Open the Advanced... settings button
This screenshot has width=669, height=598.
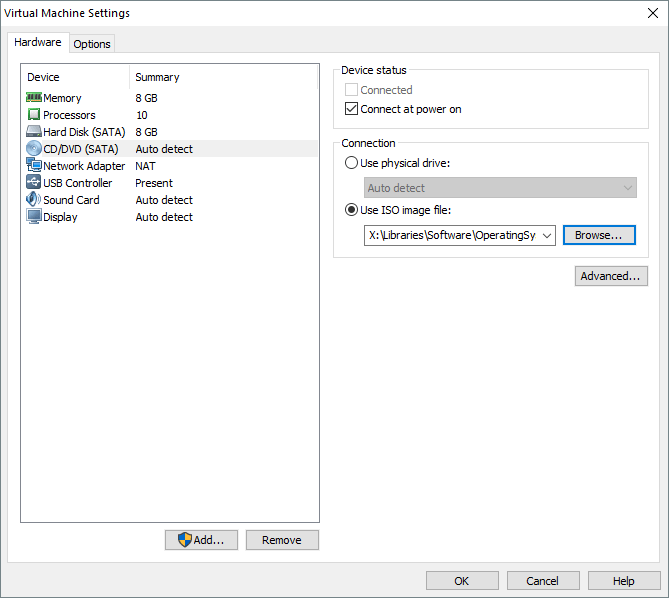click(x=611, y=276)
